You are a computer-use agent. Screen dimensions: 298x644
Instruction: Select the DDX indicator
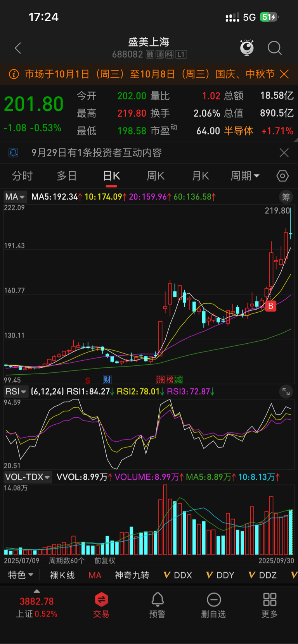click(178, 575)
